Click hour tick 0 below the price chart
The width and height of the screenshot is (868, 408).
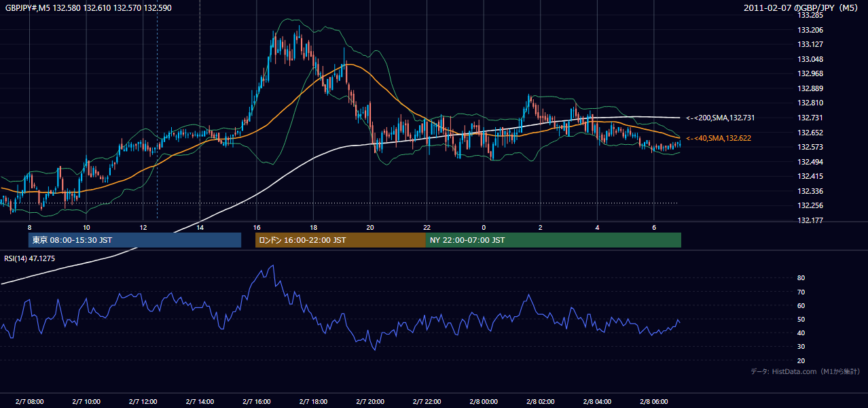[484, 226]
